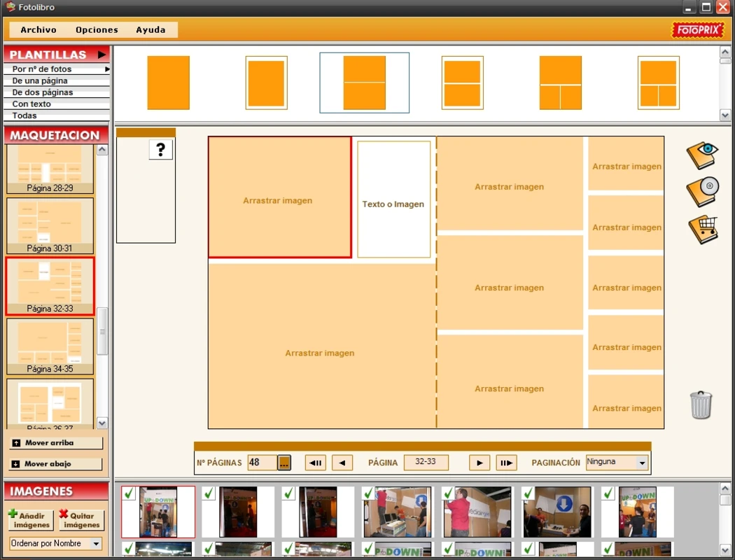Toggle checkbox on second image thumbnail

[209, 493]
